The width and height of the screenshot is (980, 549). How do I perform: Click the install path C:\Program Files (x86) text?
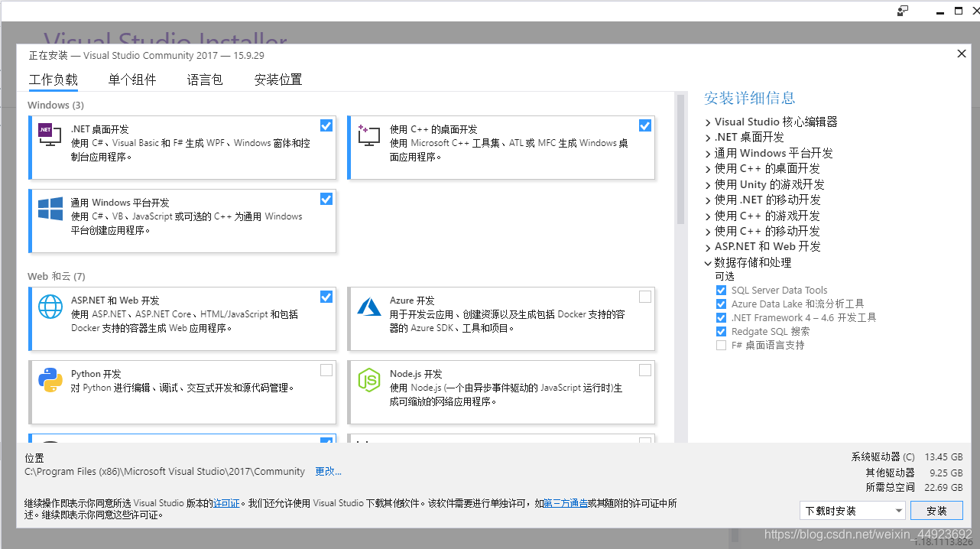(x=164, y=472)
